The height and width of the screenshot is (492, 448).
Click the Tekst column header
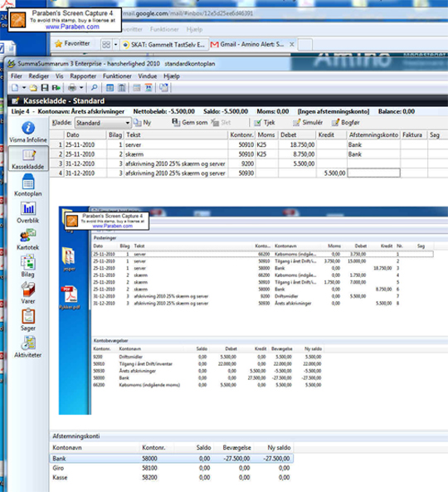[176, 135]
